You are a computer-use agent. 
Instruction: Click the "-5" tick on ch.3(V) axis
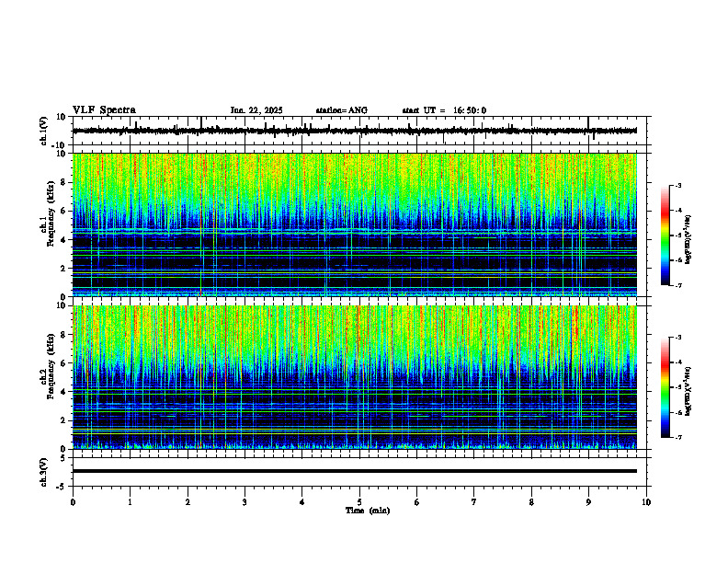62,487
